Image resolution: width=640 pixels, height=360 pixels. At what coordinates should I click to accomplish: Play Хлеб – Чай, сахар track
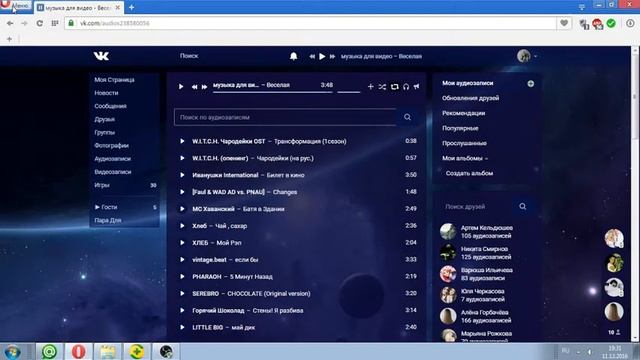click(182, 226)
